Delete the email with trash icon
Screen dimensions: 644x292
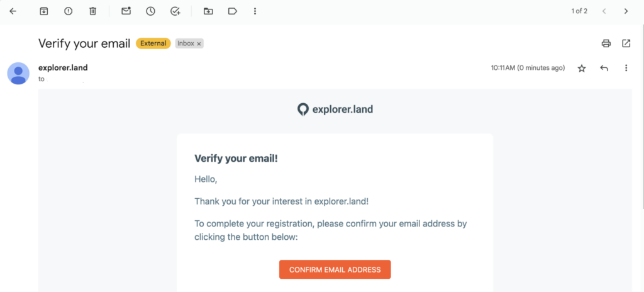point(92,11)
